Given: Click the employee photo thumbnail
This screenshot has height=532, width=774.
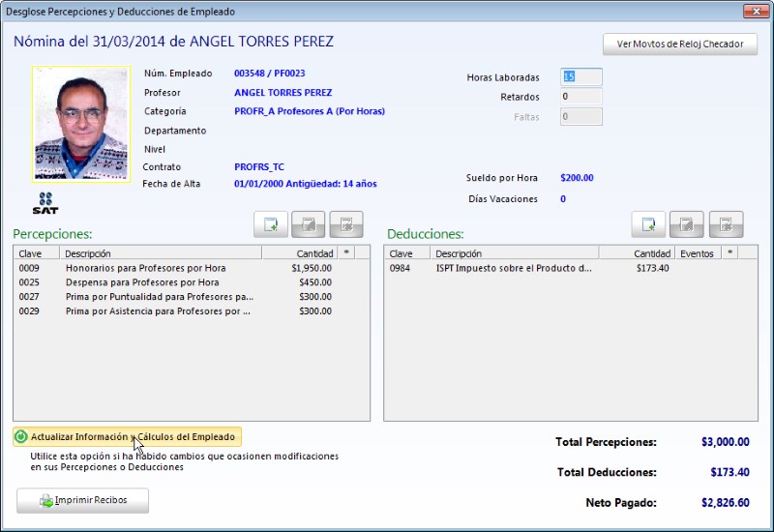Looking at the screenshot, I should click(81, 124).
